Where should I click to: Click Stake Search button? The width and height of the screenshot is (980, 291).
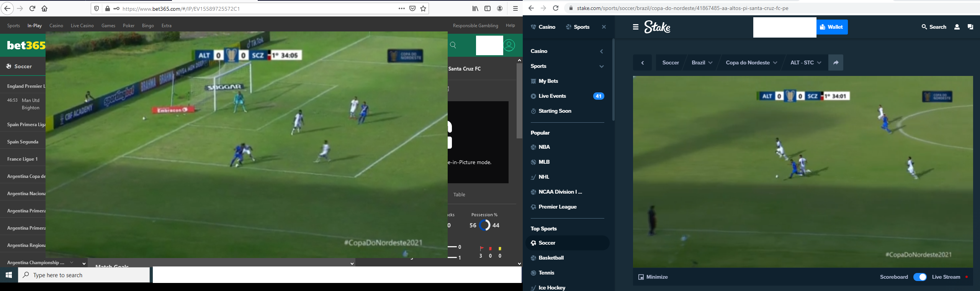tap(934, 27)
